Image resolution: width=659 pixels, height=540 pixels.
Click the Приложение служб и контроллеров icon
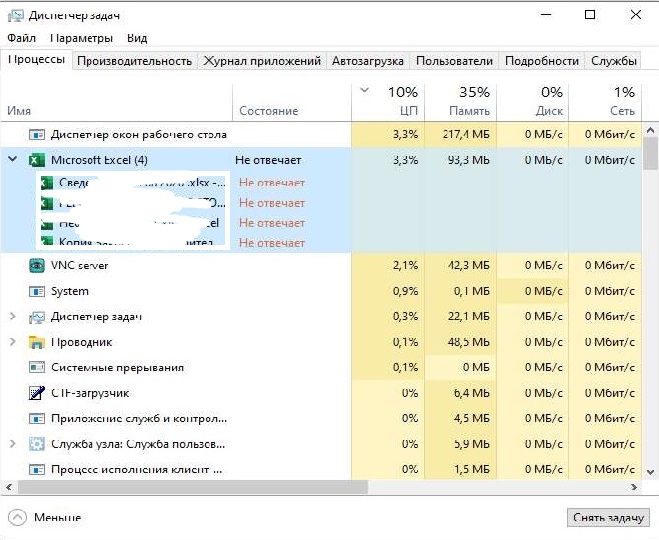tap(37, 419)
